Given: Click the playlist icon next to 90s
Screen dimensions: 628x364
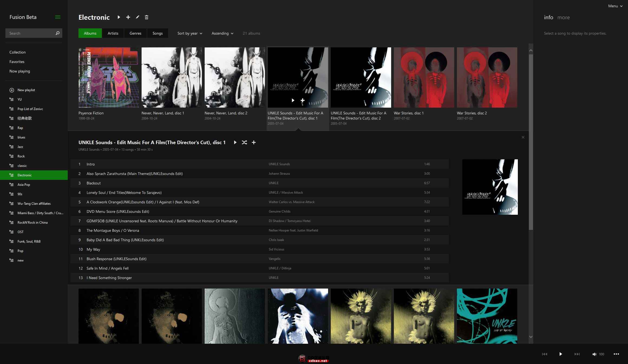Looking at the screenshot, I should click(12, 194).
